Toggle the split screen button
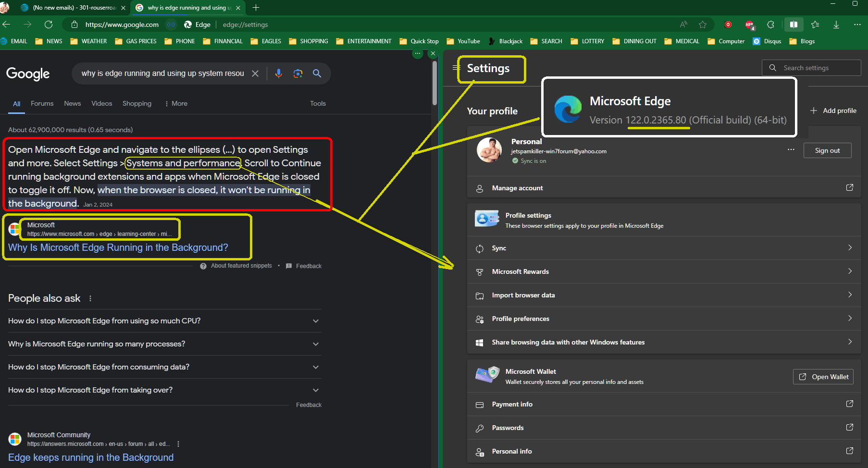868x468 pixels. click(x=794, y=25)
